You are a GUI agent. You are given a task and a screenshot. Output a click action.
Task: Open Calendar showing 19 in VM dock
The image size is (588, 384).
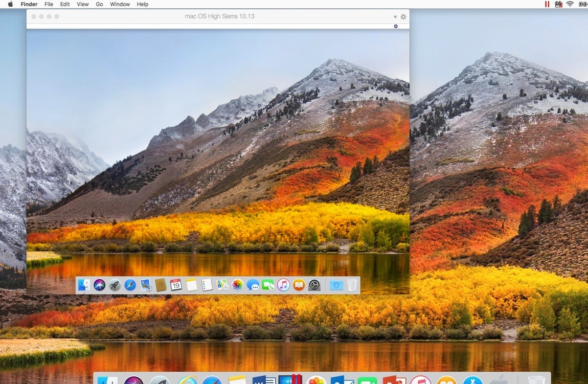pyautogui.click(x=176, y=285)
